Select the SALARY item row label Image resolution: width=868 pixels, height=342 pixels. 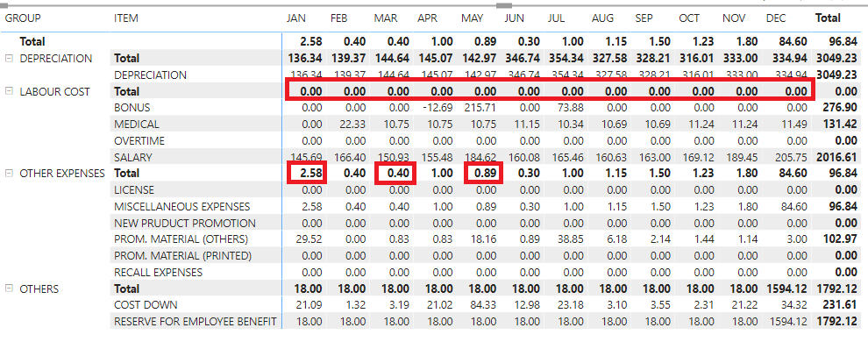(x=133, y=158)
